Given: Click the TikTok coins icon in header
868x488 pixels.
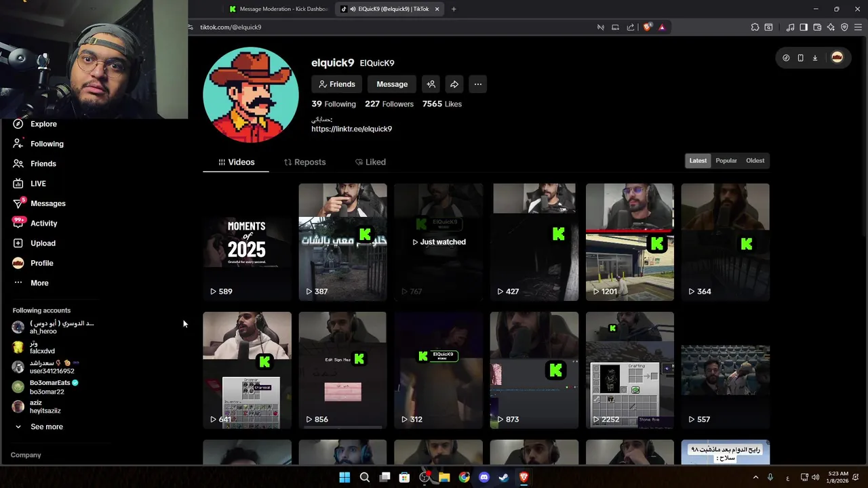Looking at the screenshot, I should pyautogui.click(x=786, y=58).
